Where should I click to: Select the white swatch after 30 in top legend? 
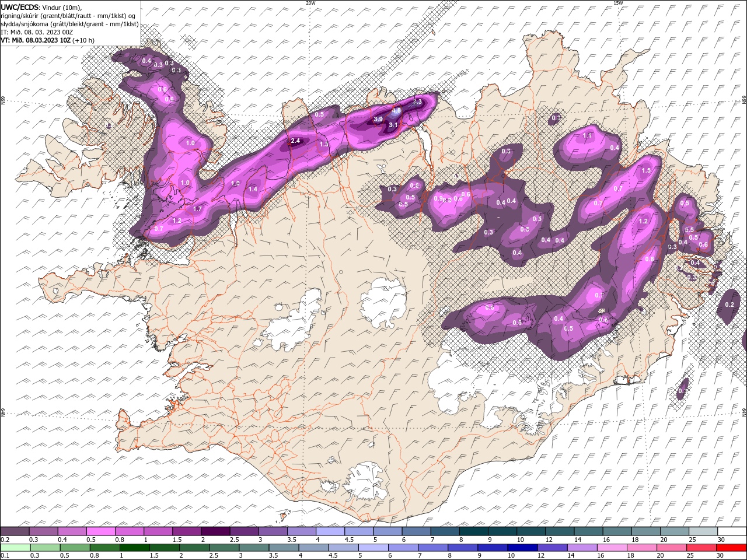pyautogui.click(x=731, y=531)
